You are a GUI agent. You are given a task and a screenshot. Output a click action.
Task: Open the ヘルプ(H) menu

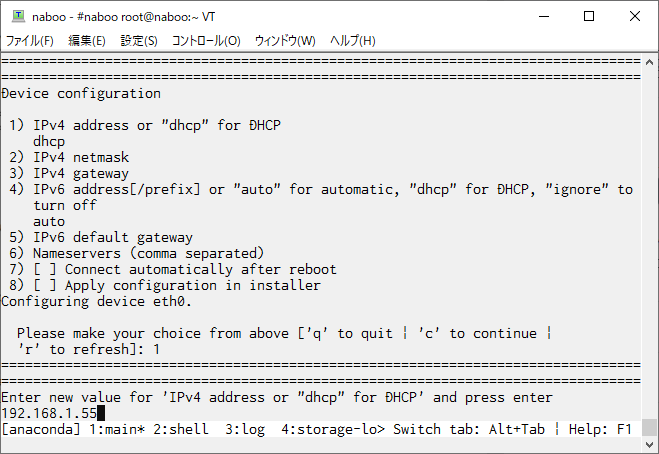click(353, 41)
